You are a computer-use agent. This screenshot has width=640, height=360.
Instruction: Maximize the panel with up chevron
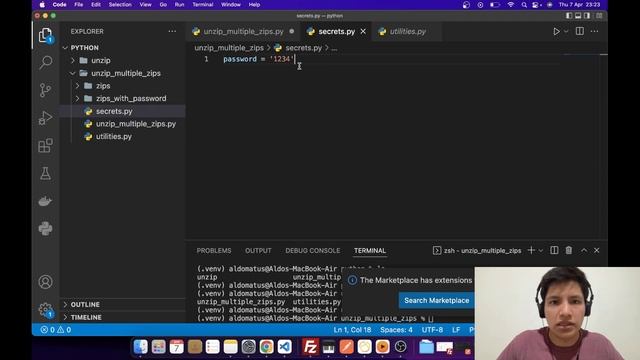(584, 250)
